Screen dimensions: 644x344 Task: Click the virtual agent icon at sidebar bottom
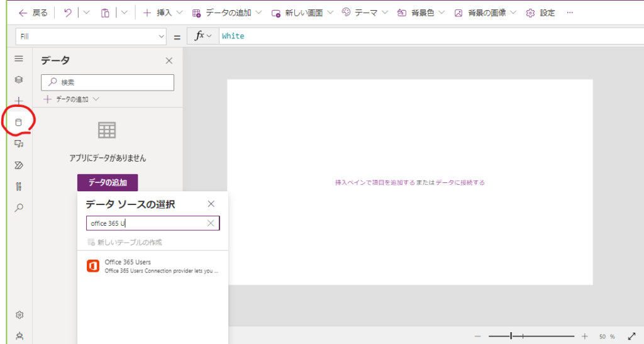point(19,336)
